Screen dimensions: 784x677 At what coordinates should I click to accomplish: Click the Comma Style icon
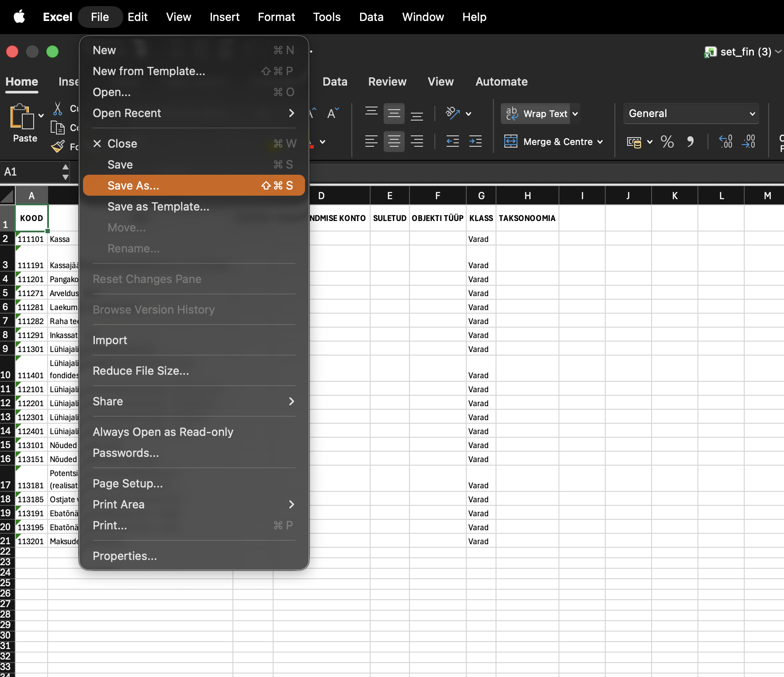click(x=690, y=142)
